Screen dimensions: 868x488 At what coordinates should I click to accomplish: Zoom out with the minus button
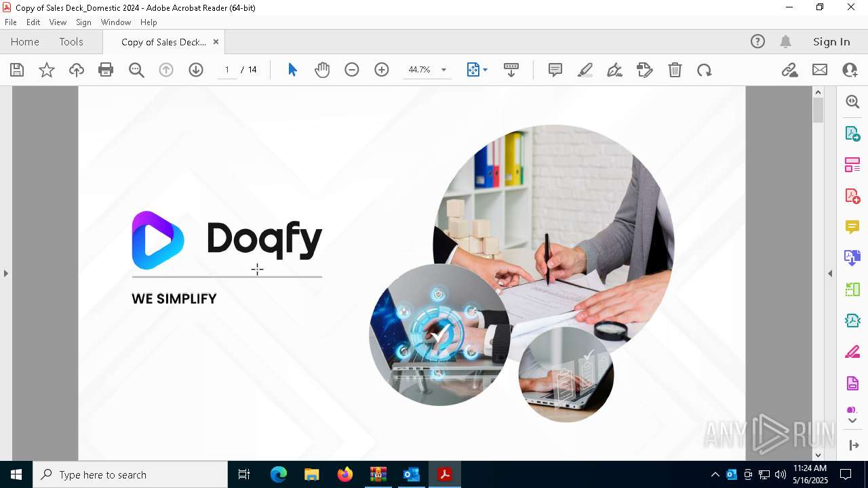click(x=351, y=70)
